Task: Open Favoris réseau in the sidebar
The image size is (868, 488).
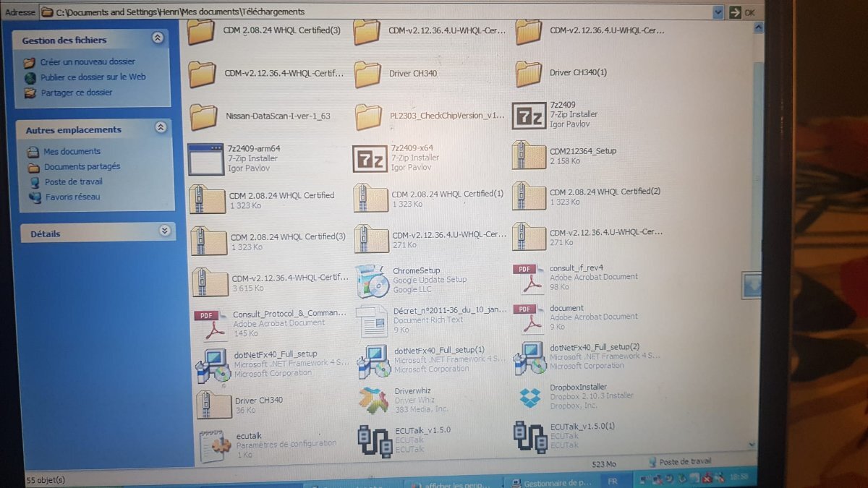Action: pyautogui.click(x=73, y=197)
